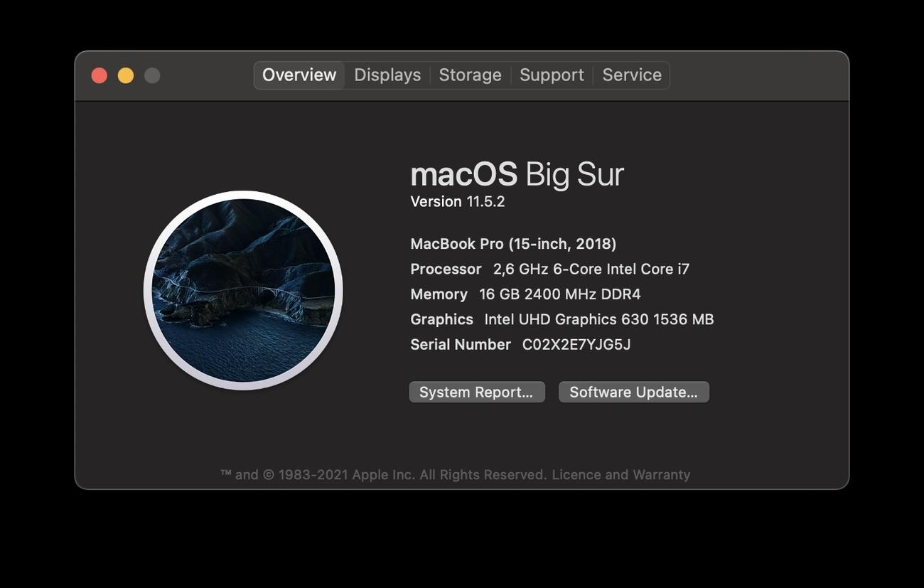Switch to the Displays tab
This screenshot has width=924, height=588.
click(387, 75)
